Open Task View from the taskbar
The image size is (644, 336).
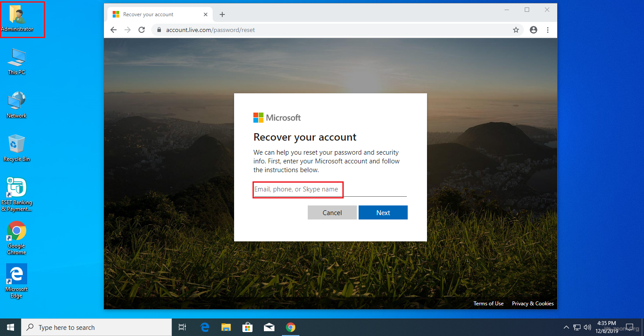point(182,327)
